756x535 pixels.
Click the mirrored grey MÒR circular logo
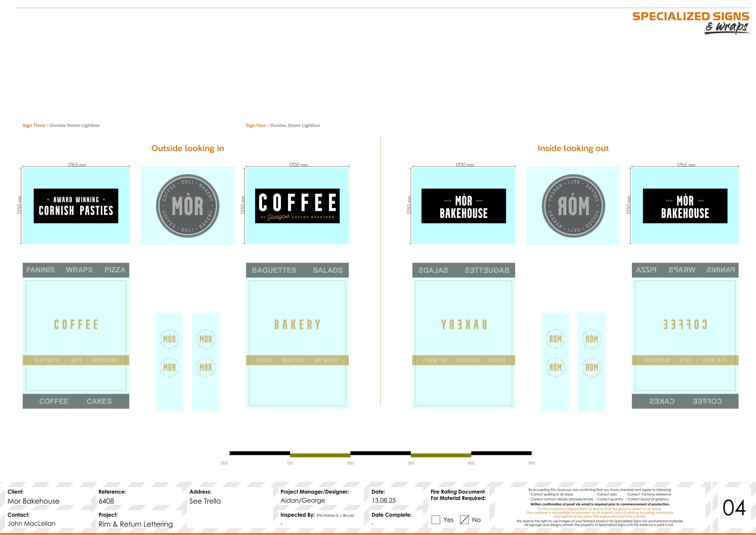573,206
